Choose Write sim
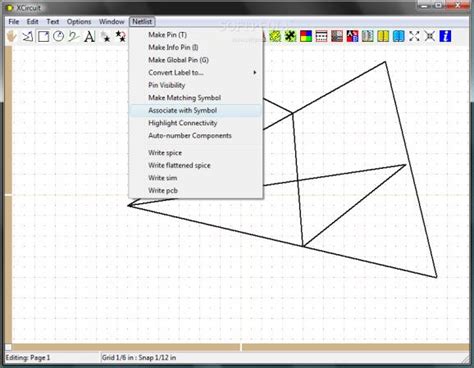 [196, 178]
